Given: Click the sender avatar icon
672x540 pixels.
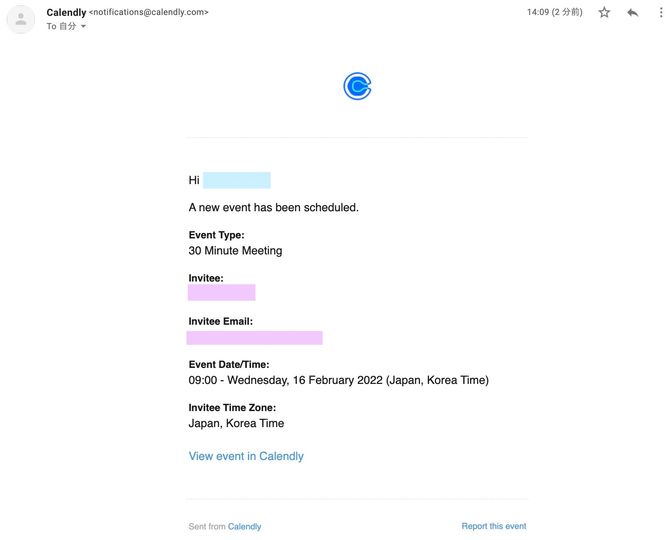Looking at the screenshot, I should (21, 19).
